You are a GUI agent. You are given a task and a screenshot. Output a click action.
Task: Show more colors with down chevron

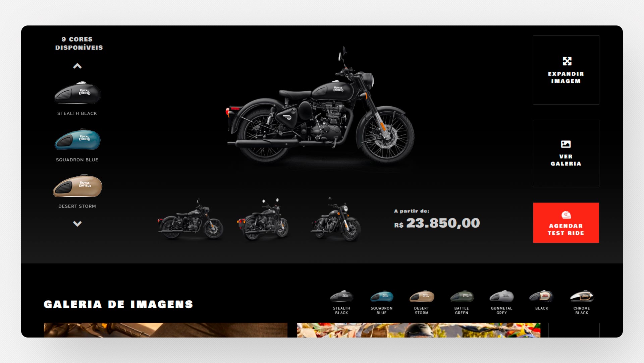[77, 224]
